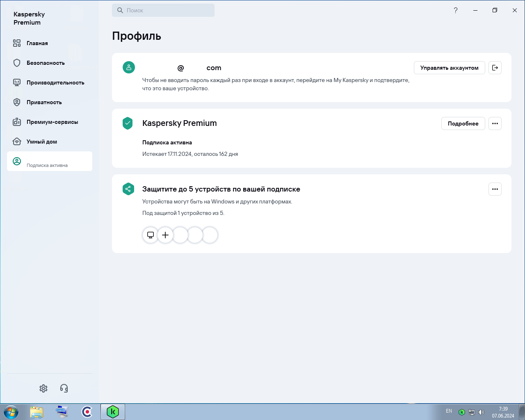Screen dimensions: 525x420
Task: Open the volume control in the tray
Action: coord(482,412)
